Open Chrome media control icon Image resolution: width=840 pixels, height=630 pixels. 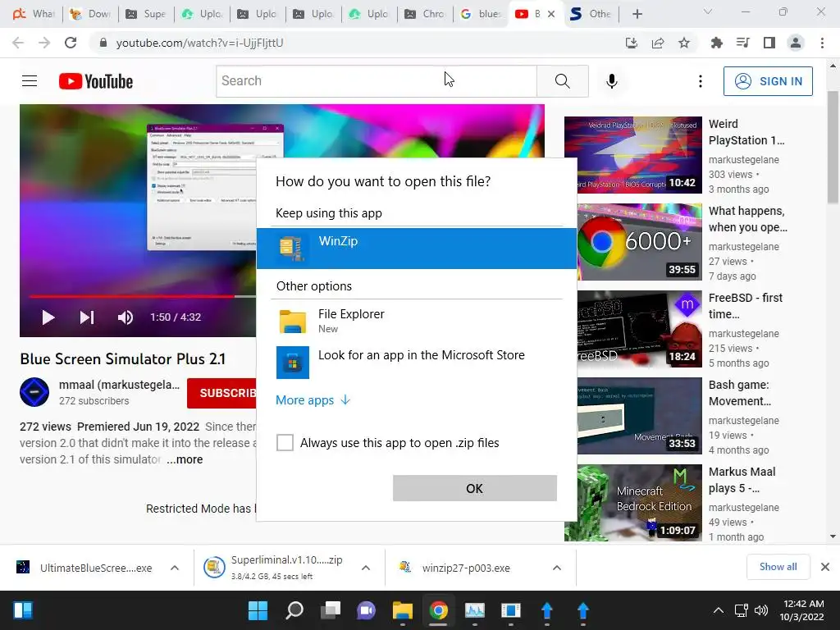[743, 43]
